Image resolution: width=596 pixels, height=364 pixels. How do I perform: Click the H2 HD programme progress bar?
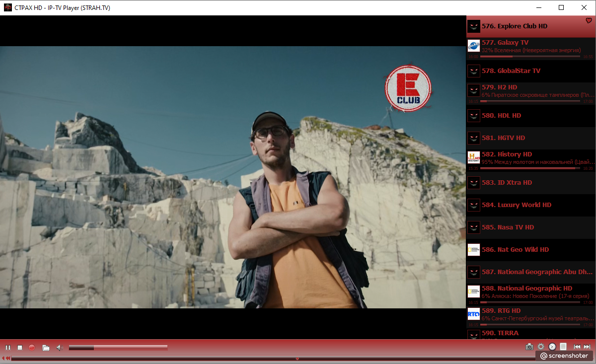pos(530,101)
